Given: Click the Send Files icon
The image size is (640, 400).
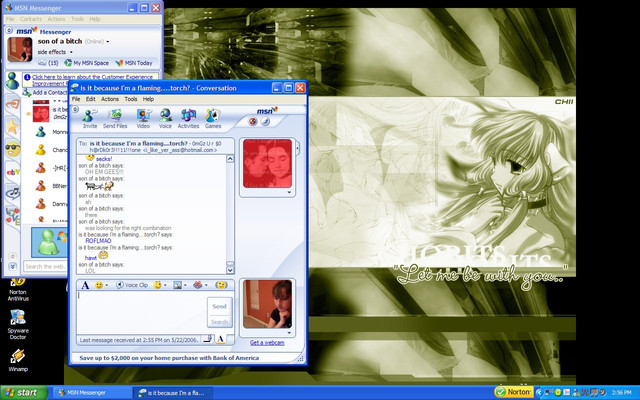Looking at the screenshot, I should coord(116,116).
